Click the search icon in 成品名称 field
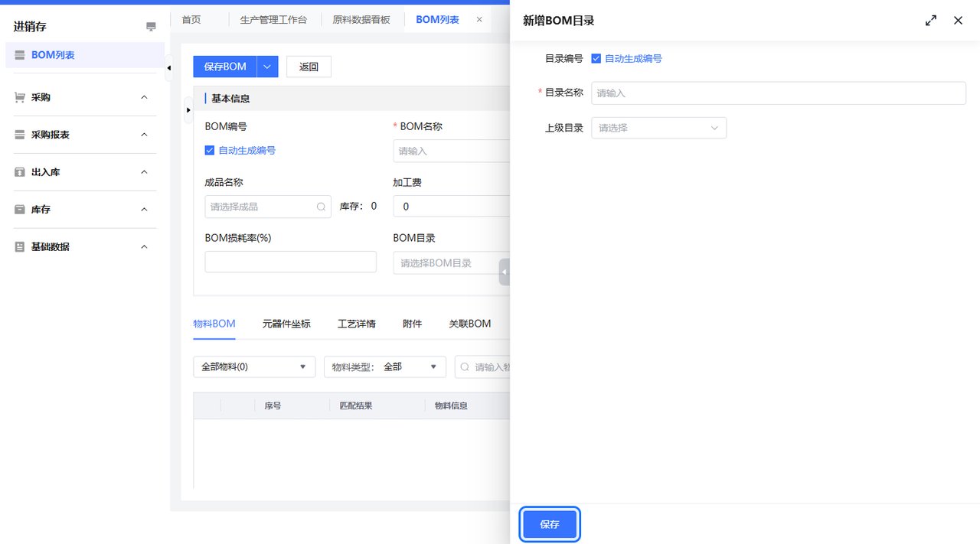 [x=321, y=207]
